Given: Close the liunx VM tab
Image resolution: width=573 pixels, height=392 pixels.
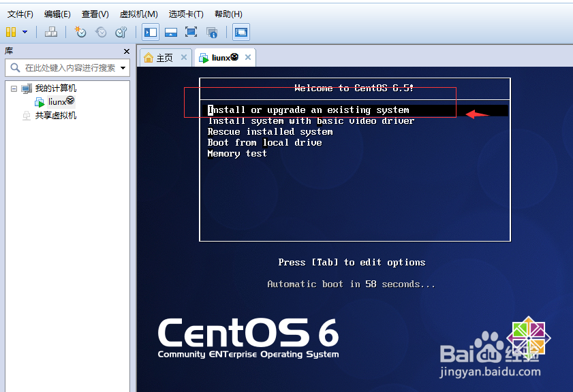Looking at the screenshot, I should (x=248, y=57).
